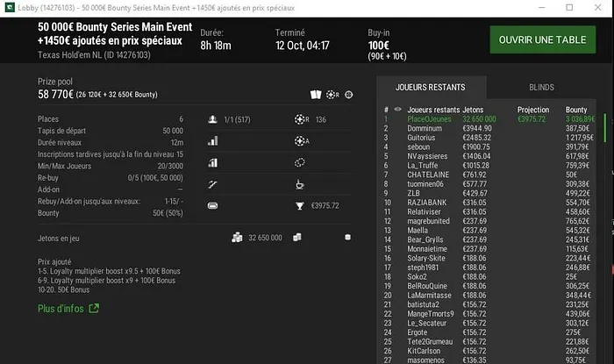The width and height of the screenshot is (614, 364).
Task: Toggle the eye icon in the players table header
Action: 397,110
